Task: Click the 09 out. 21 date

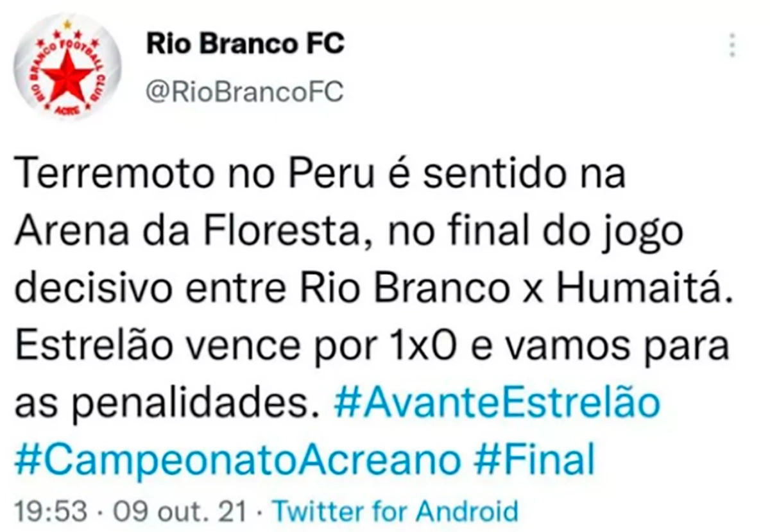Action: point(180,512)
